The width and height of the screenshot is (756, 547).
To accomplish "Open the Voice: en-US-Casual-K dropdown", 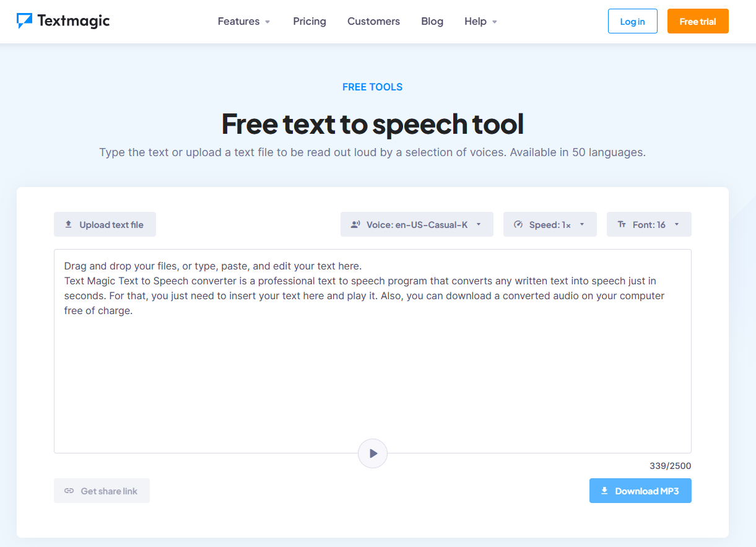I will [417, 224].
